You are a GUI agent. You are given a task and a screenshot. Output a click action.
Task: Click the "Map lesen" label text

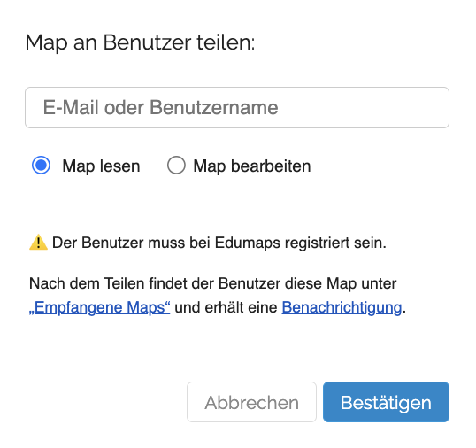(101, 166)
